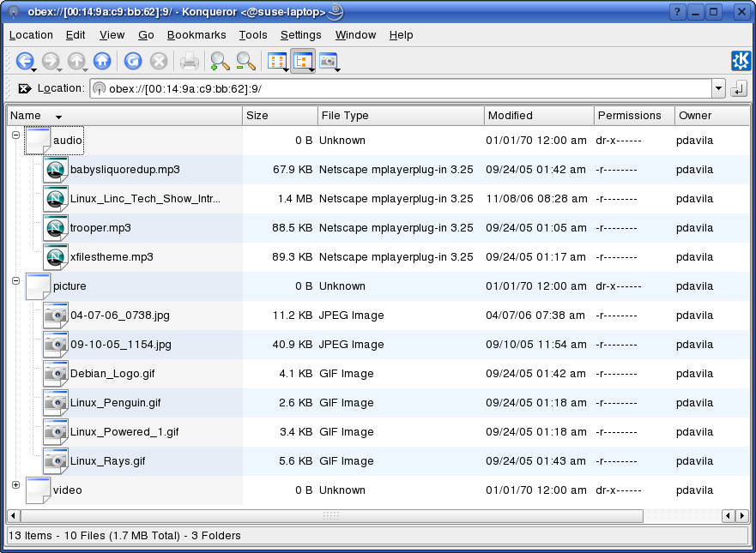Open the Location bar history dropdown

point(718,88)
